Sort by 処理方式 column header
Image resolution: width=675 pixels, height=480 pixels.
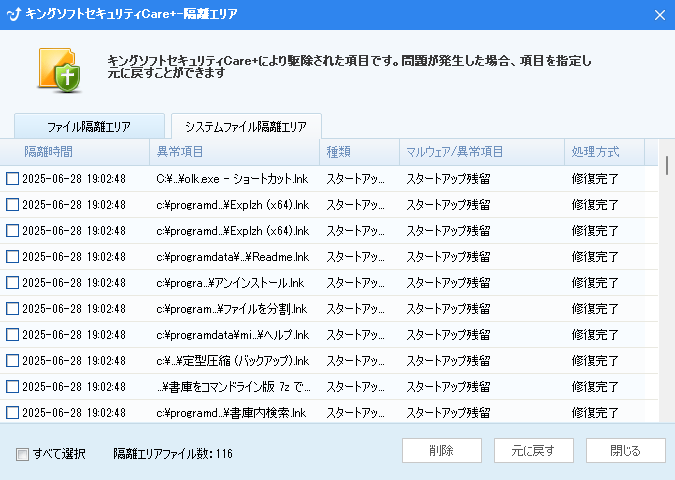(604, 152)
